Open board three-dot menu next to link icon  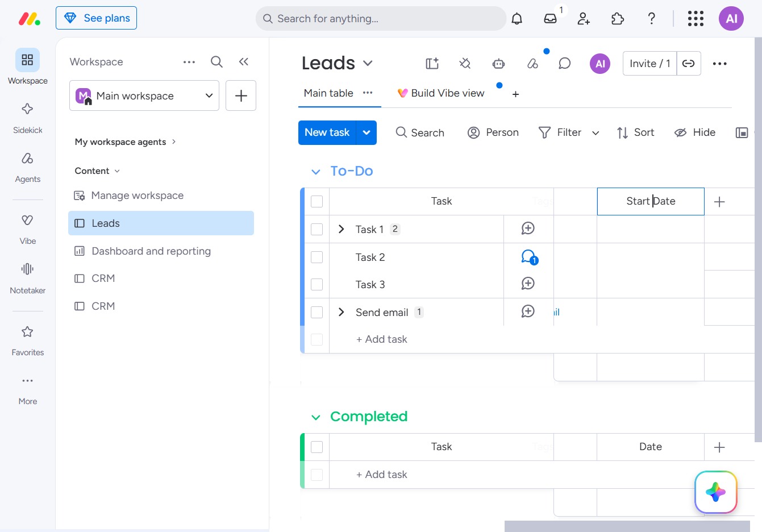719,64
